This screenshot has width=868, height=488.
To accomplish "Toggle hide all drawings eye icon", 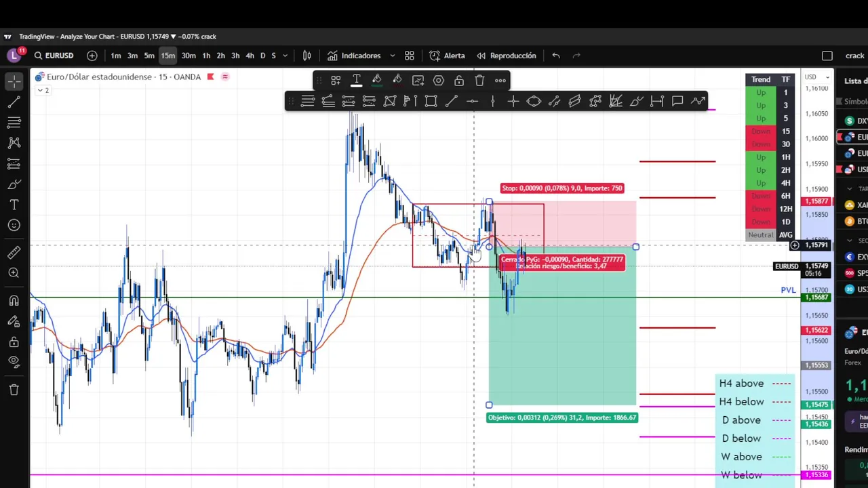I will coord(14,362).
